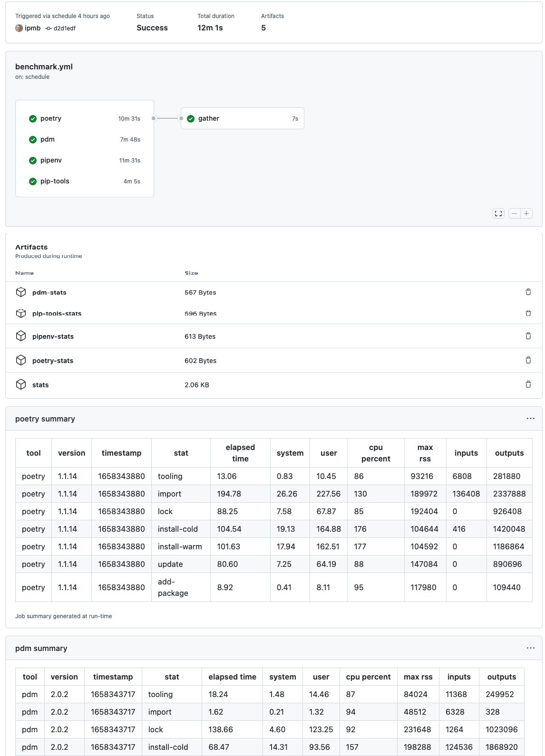The width and height of the screenshot is (545, 756).
Task: Click the pdm summary heading
Action: (x=41, y=648)
